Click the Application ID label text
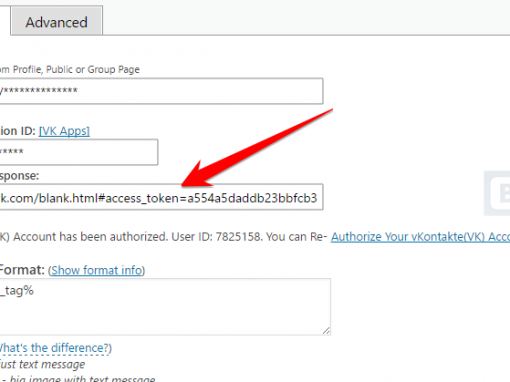The width and height of the screenshot is (510, 382). point(18,131)
